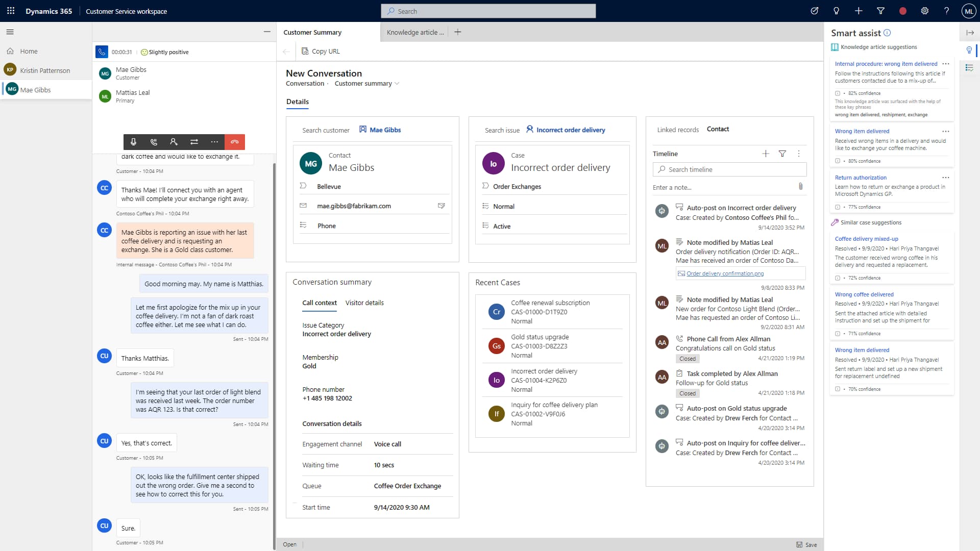Viewport: 980px width, 551px height.
Task: Open the Order delivery confirmation.png attachment
Action: pyautogui.click(x=724, y=273)
